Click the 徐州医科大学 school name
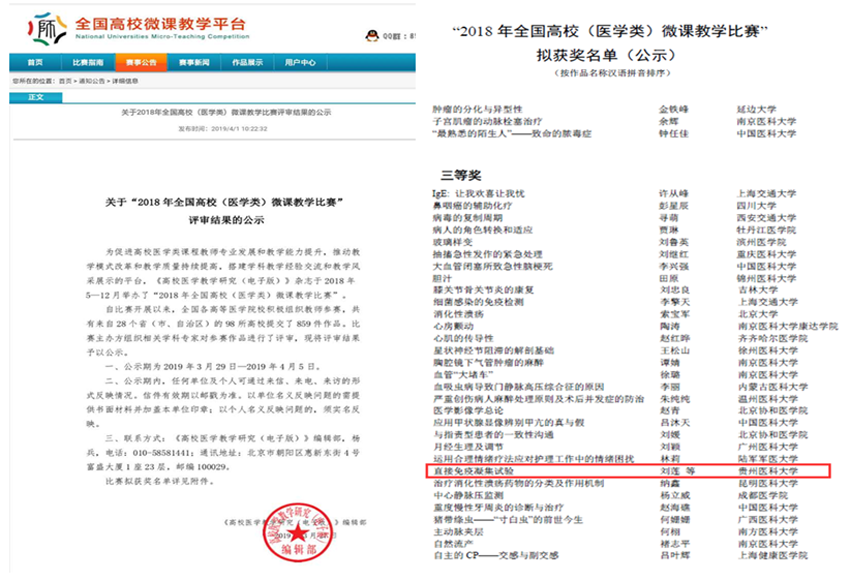 coord(768,351)
